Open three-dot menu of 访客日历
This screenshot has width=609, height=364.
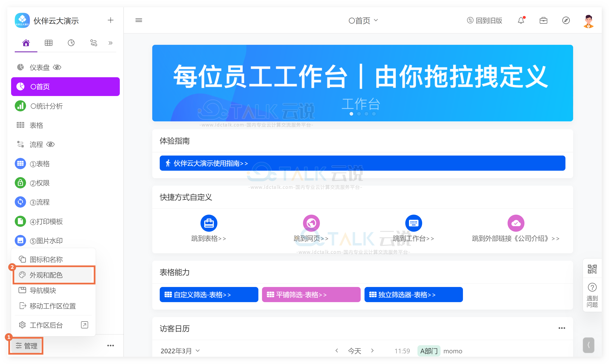562,328
